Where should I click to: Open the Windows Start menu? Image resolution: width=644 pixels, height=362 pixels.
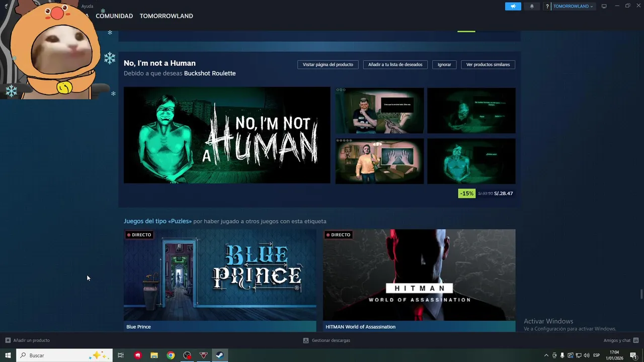pyautogui.click(x=8, y=355)
